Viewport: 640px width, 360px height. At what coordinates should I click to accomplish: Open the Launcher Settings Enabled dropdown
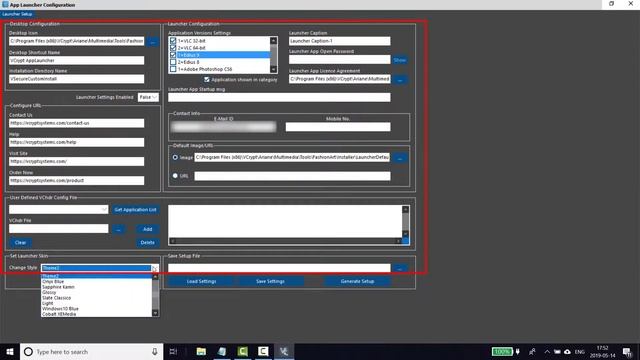click(148, 97)
